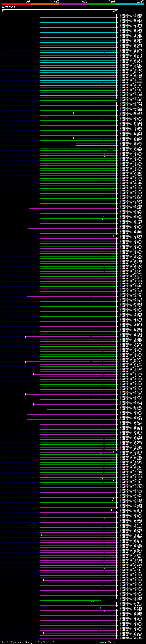
Task: Select UniRef100_A4RTB4 in the hit list
Action: [131, 110]
